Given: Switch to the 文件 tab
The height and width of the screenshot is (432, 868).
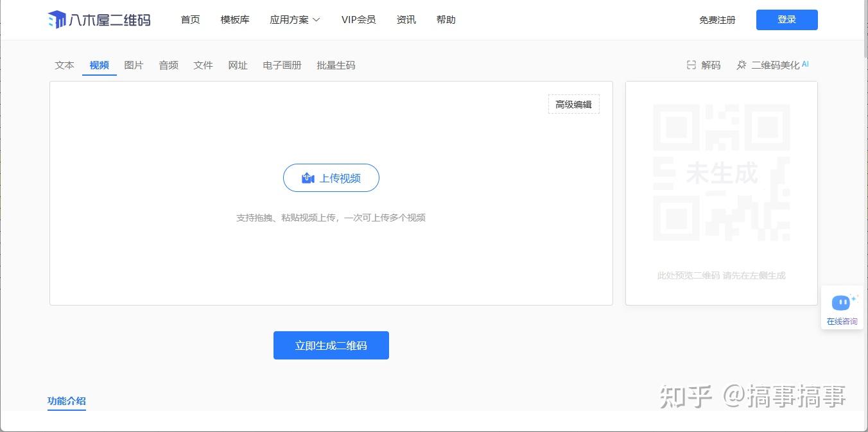Looking at the screenshot, I should (204, 65).
